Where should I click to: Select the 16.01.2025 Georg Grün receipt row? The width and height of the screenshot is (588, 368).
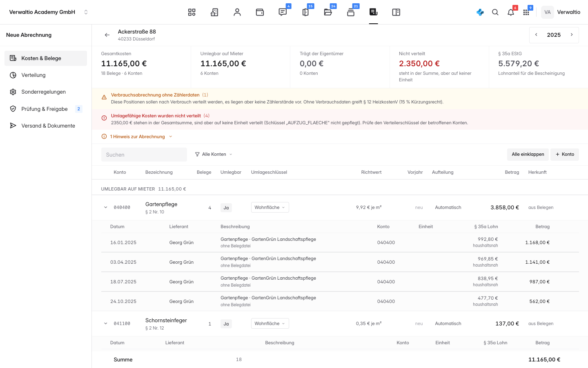pos(340,242)
